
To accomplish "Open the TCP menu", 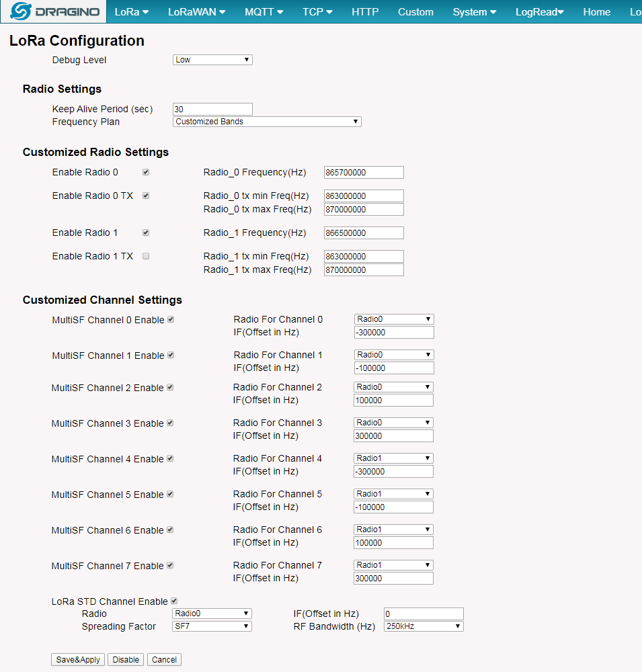I will point(317,12).
